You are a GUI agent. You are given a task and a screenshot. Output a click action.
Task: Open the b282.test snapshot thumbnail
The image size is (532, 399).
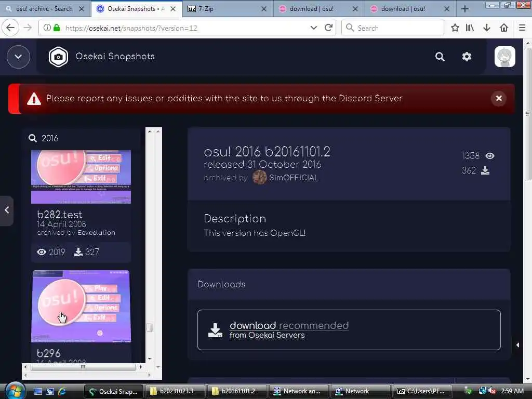pyautogui.click(x=81, y=177)
